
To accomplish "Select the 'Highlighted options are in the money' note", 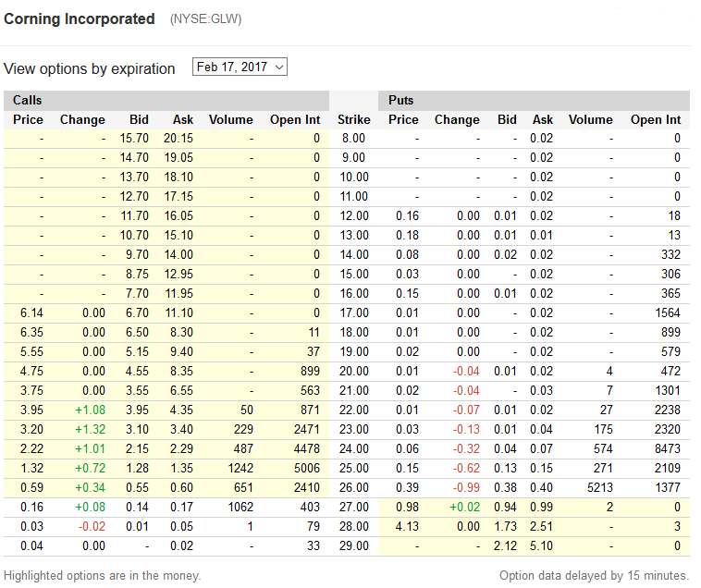I will pos(103,575).
